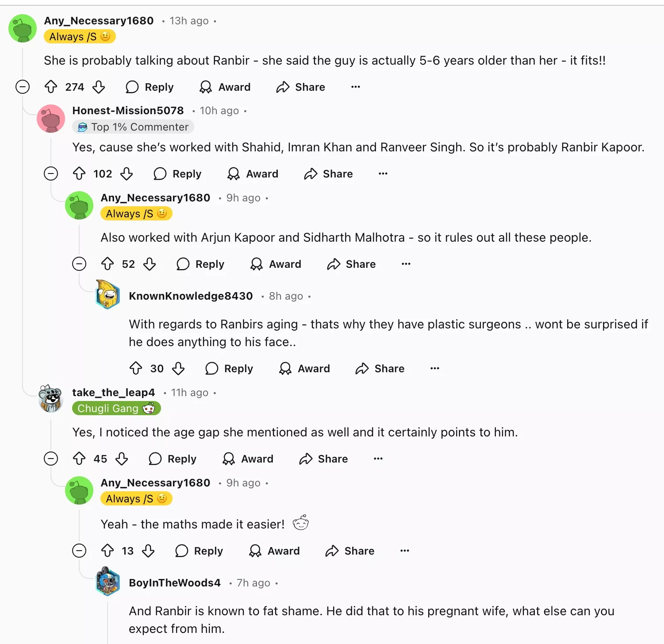Click Award icon on the 52-point comment

click(257, 264)
